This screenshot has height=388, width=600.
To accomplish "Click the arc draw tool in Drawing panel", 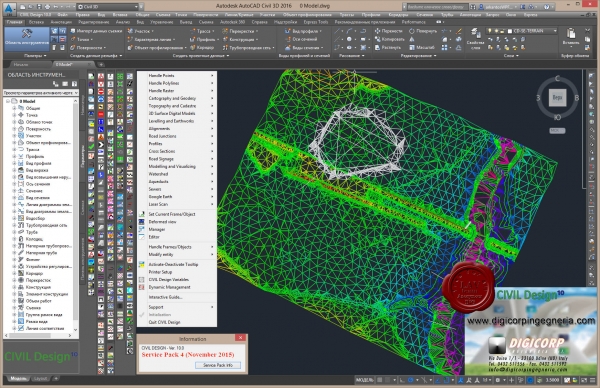I will click(349, 31).
